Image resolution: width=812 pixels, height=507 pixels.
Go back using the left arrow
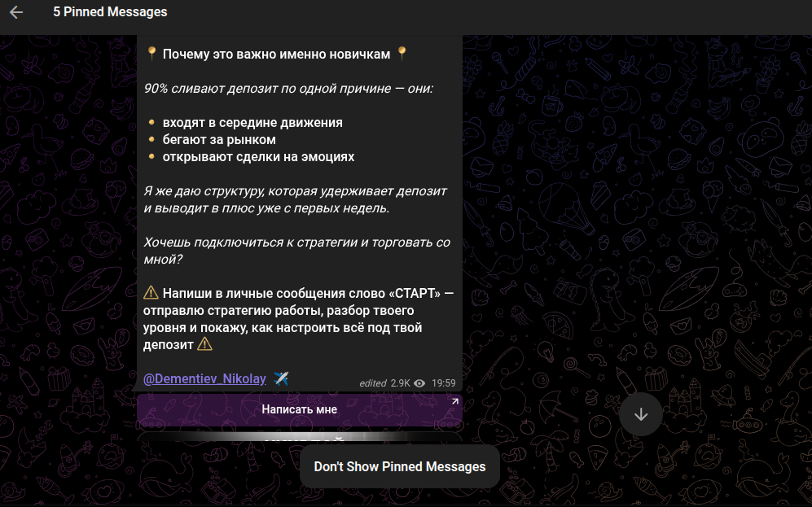click(16, 12)
